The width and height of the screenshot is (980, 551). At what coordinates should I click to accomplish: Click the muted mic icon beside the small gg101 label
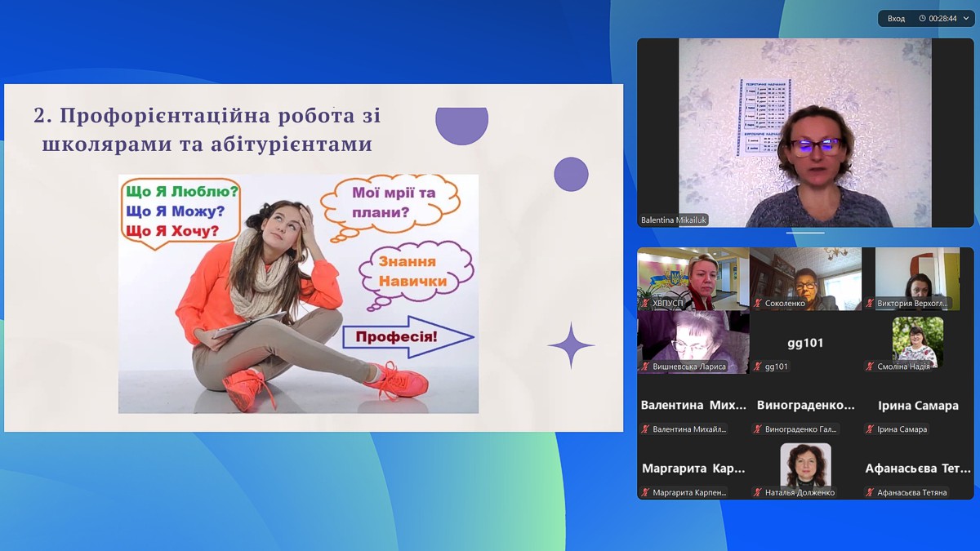(758, 367)
